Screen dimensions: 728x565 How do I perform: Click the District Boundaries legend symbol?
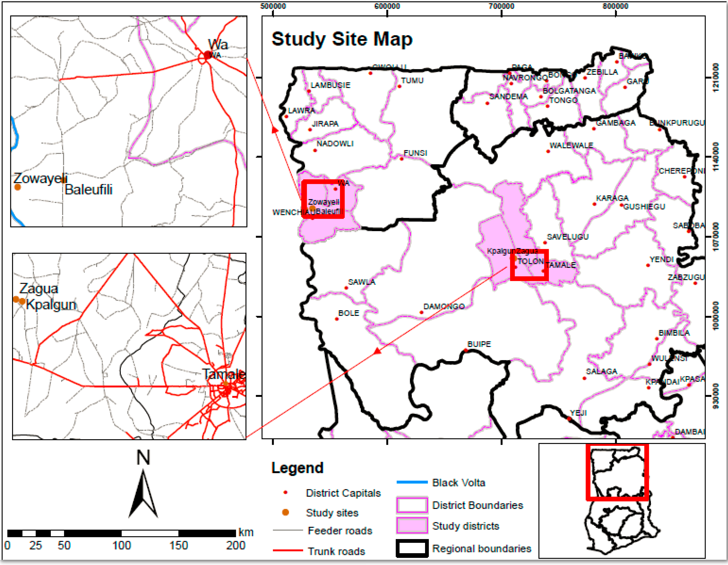point(412,505)
